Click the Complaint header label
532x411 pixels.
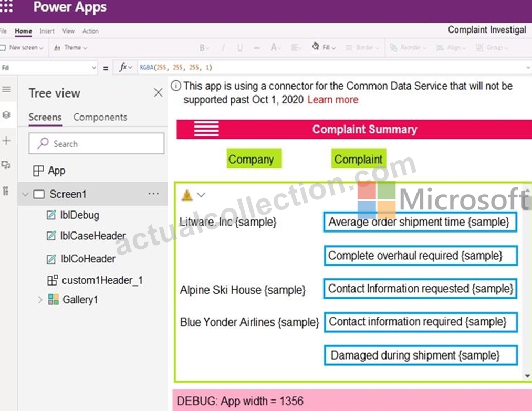click(359, 159)
